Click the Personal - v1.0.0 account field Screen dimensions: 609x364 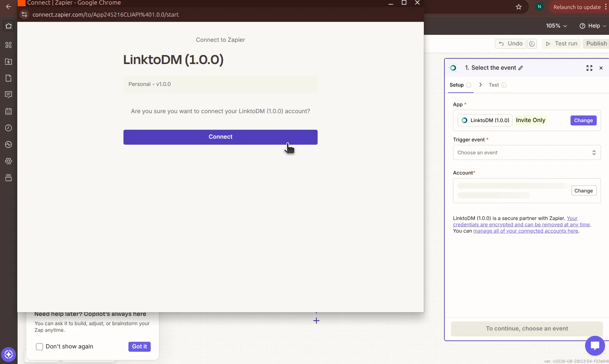coord(220,84)
